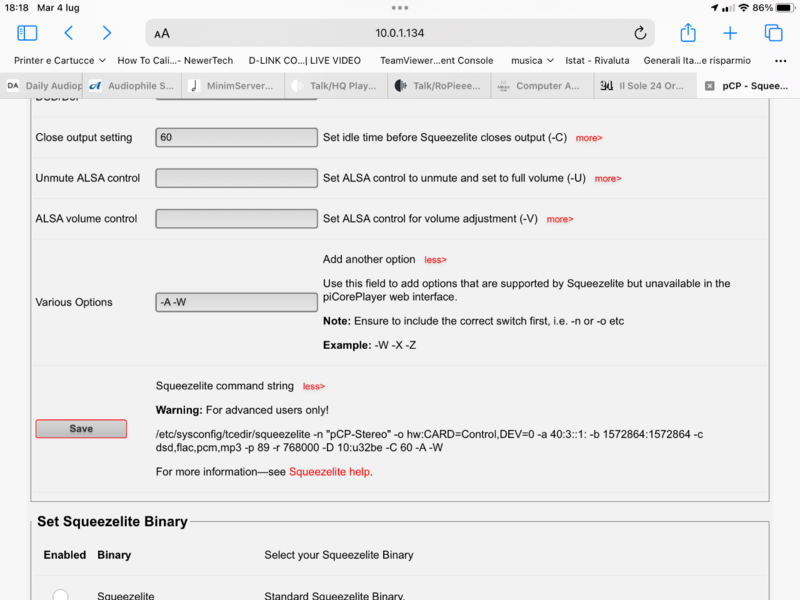Screen dimensions: 800x600
Task: Select the Squeezelite standard binary radio button
Action: click(60, 593)
